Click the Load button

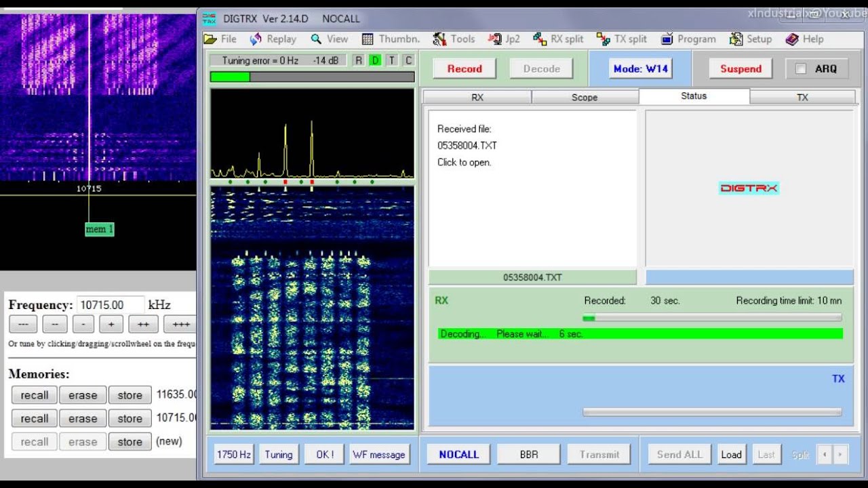pyautogui.click(x=731, y=454)
